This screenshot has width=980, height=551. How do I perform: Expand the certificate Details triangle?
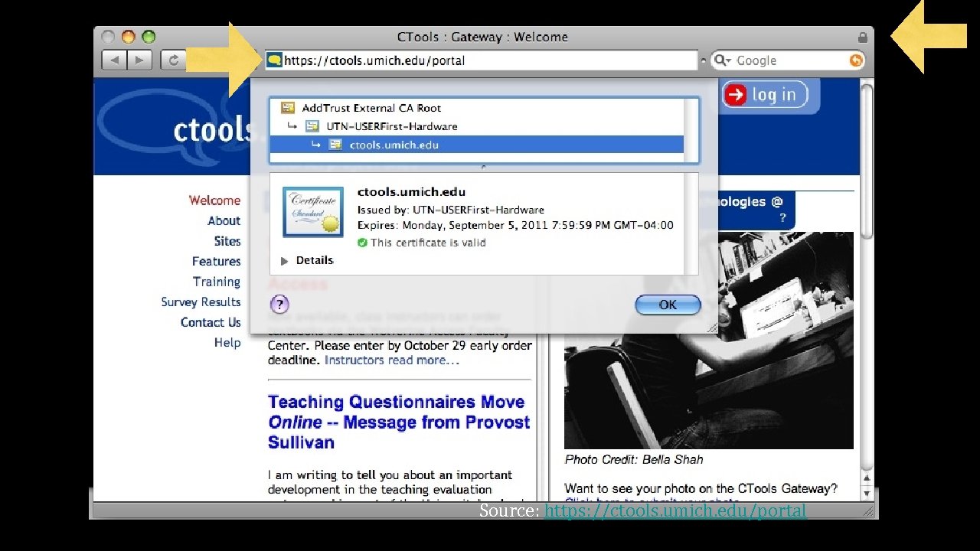click(285, 261)
